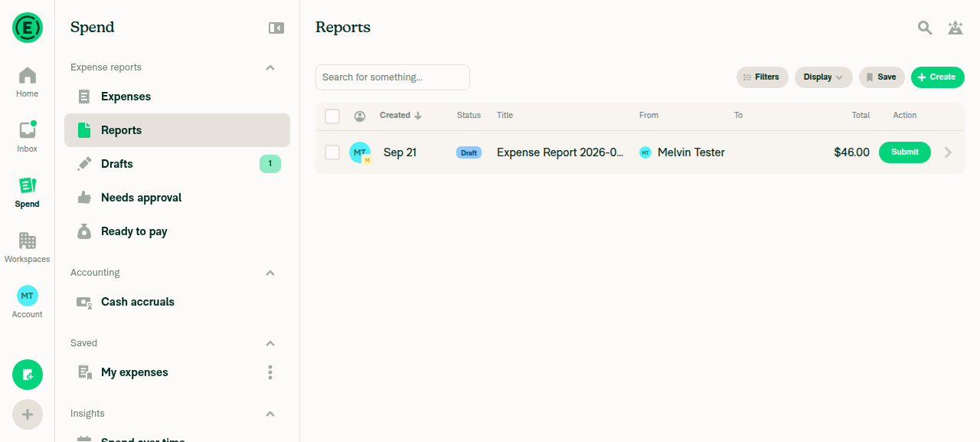This screenshot has height=442, width=980.
Task: Open Workspaces in the navigation rail
Action: click(x=28, y=247)
